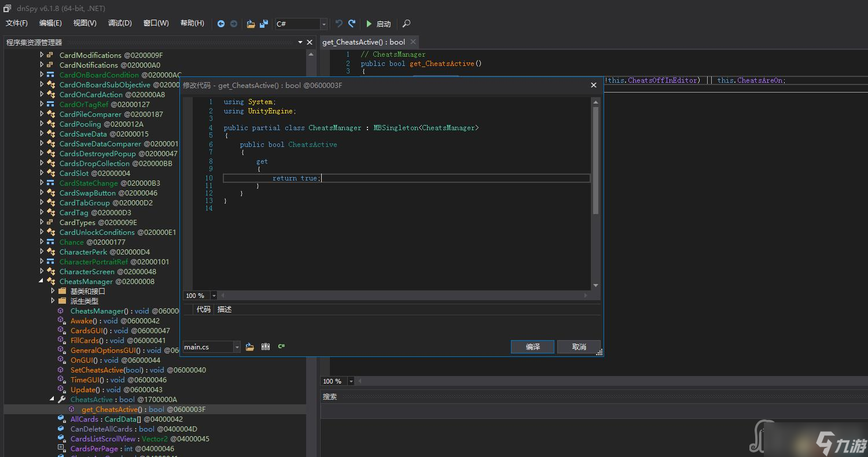Open the 视图(V) menu

pyautogui.click(x=85, y=23)
